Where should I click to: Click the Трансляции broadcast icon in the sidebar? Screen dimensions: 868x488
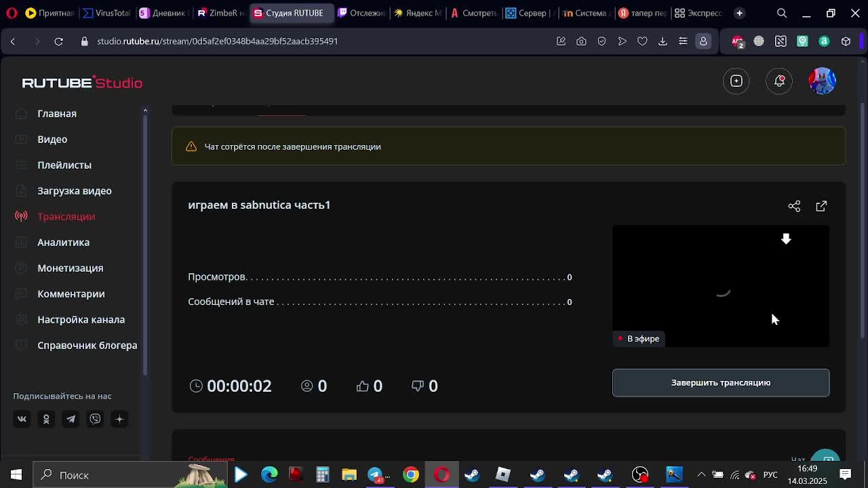click(22, 216)
